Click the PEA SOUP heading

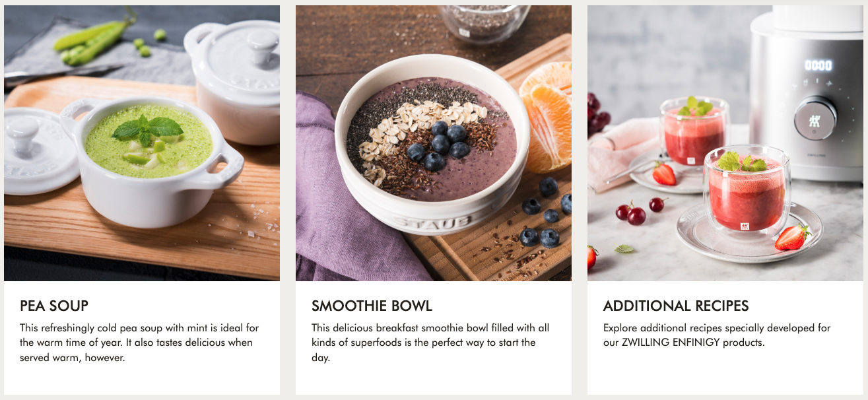pyautogui.click(x=54, y=306)
